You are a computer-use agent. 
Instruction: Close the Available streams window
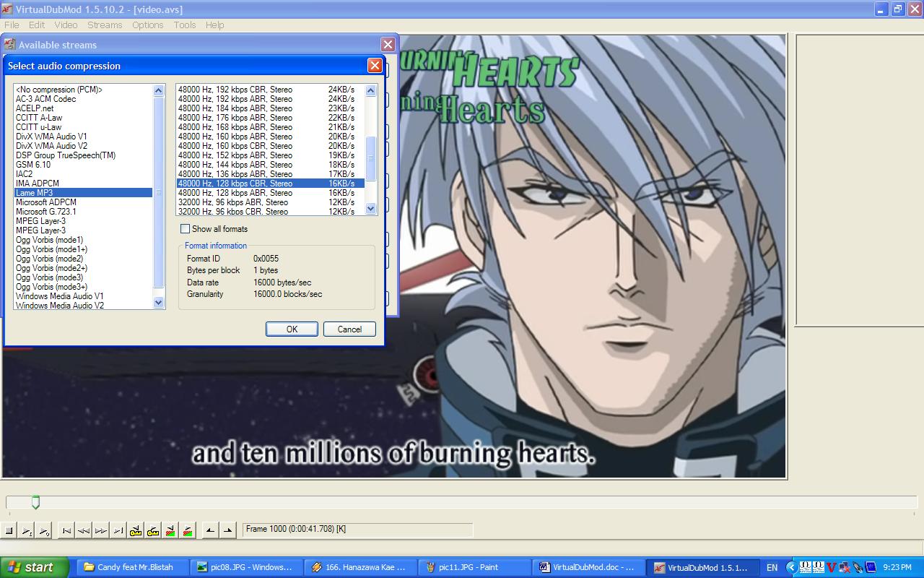click(x=388, y=44)
